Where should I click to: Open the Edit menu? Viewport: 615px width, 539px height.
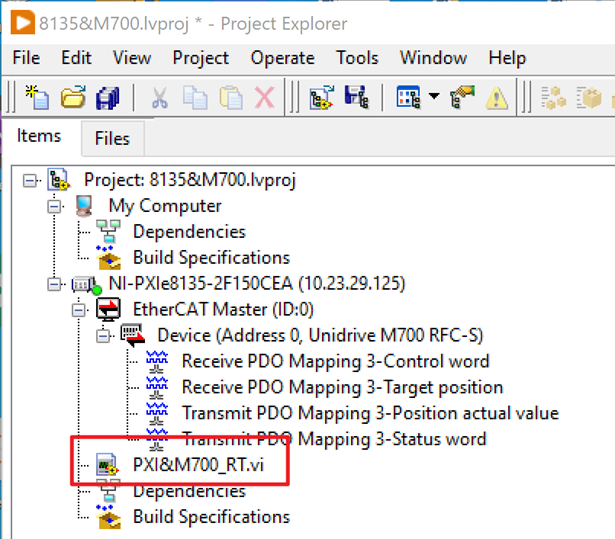(x=76, y=58)
